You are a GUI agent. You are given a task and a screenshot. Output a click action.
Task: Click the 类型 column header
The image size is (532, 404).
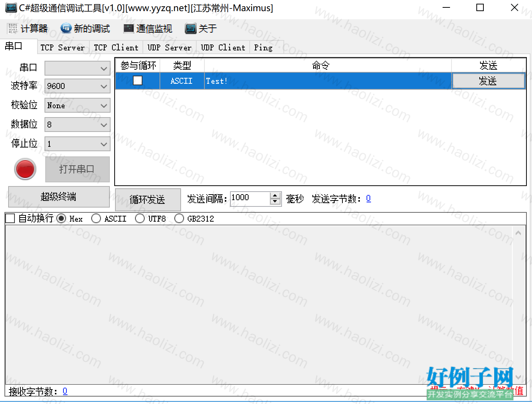coord(182,66)
